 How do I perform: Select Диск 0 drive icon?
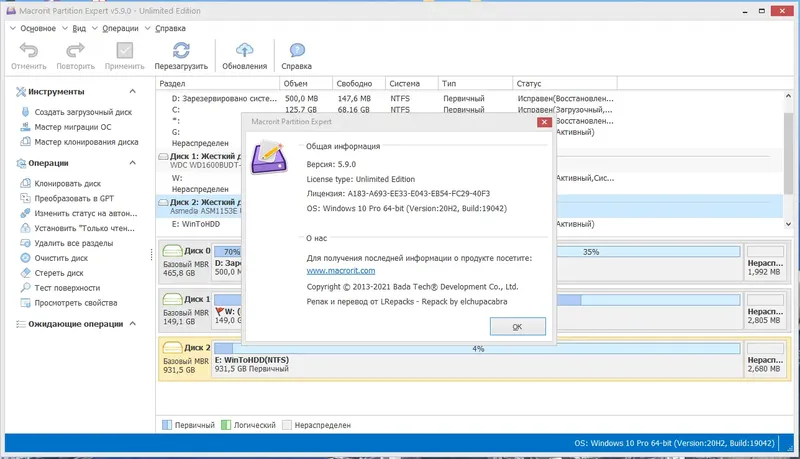(x=172, y=250)
